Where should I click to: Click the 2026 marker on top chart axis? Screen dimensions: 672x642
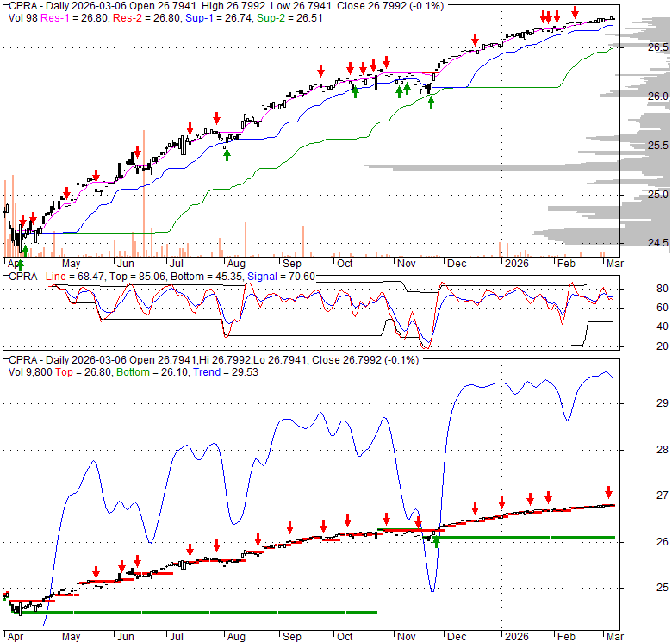pos(516,262)
